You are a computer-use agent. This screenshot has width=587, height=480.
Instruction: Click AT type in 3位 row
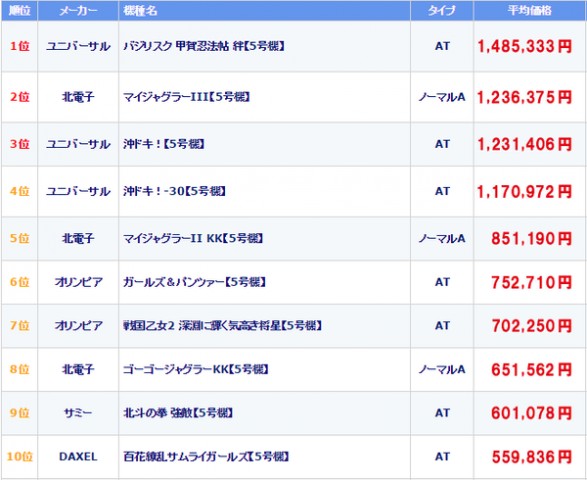pyautogui.click(x=442, y=144)
